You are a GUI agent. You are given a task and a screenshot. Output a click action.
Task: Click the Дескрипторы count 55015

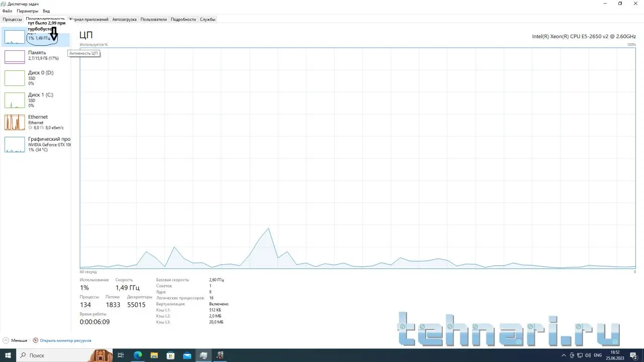click(x=136, y=305)
